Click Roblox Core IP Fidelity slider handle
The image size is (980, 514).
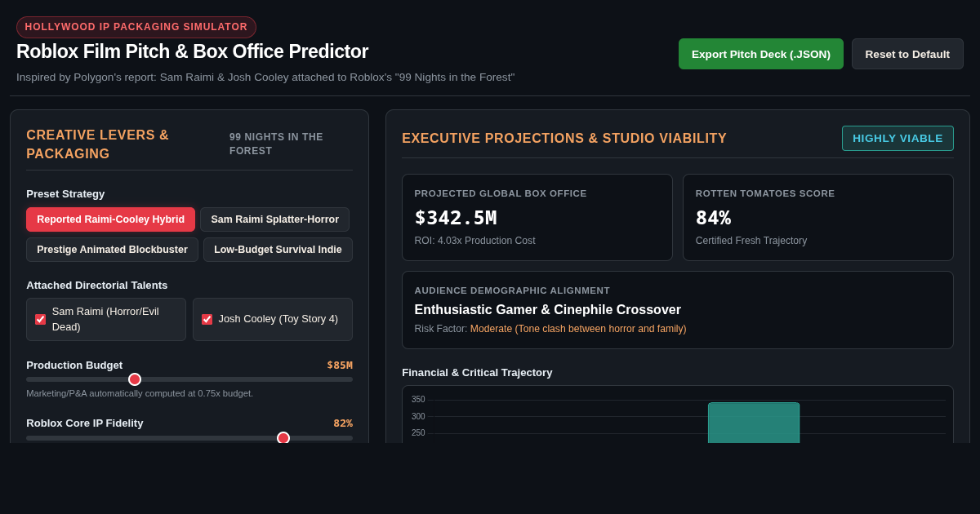(283, 438)
